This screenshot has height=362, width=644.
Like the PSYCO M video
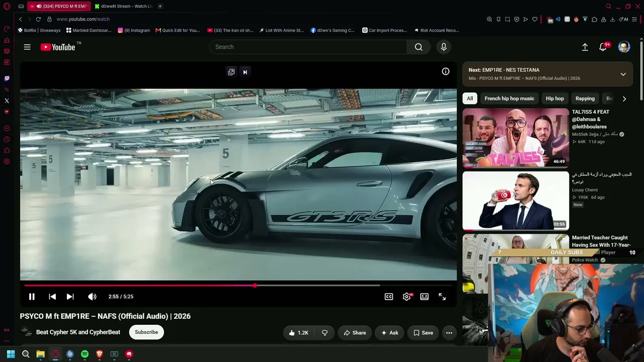tap(298, 332)
